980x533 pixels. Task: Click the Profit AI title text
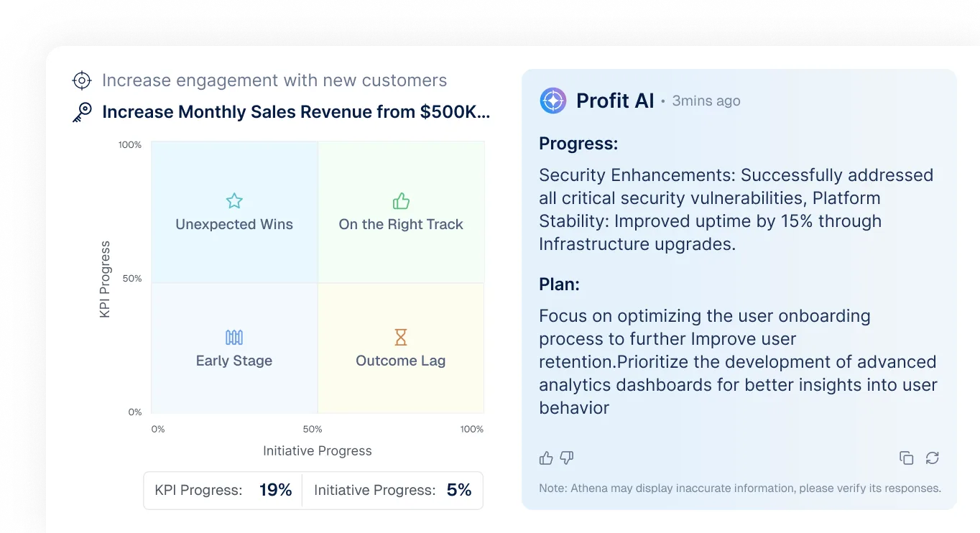pos(615,101)
